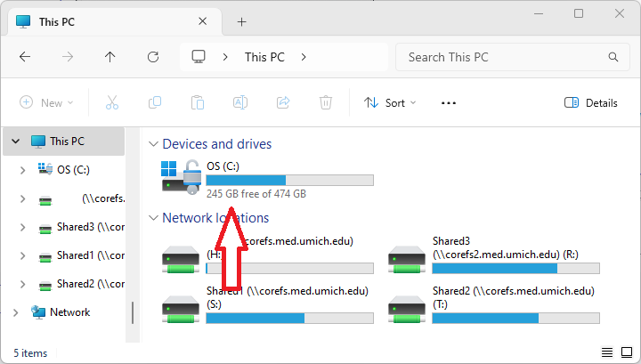Open the See more ellipsis menu

[449, 102]
